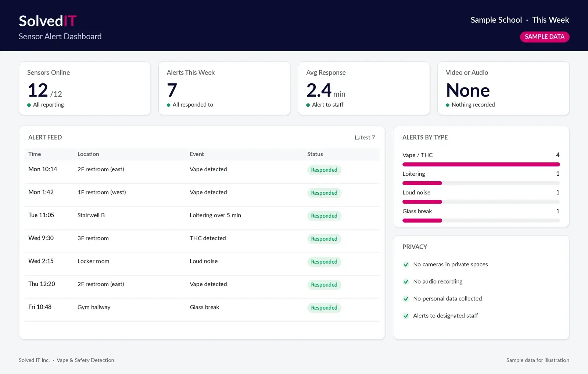This screenshot has width=588, height=374.
Task: Click the Stairwell B location
Action: pos(91,215)
